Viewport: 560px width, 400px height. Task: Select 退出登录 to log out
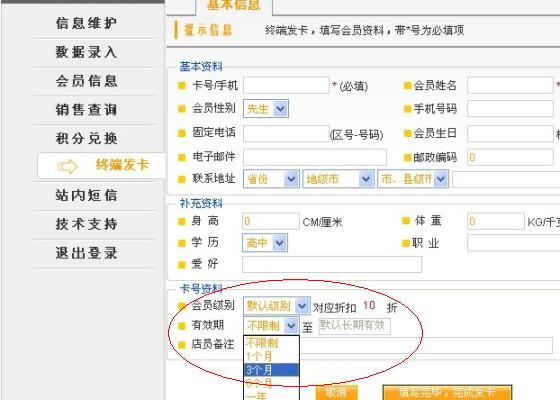[x=86, y=253]
